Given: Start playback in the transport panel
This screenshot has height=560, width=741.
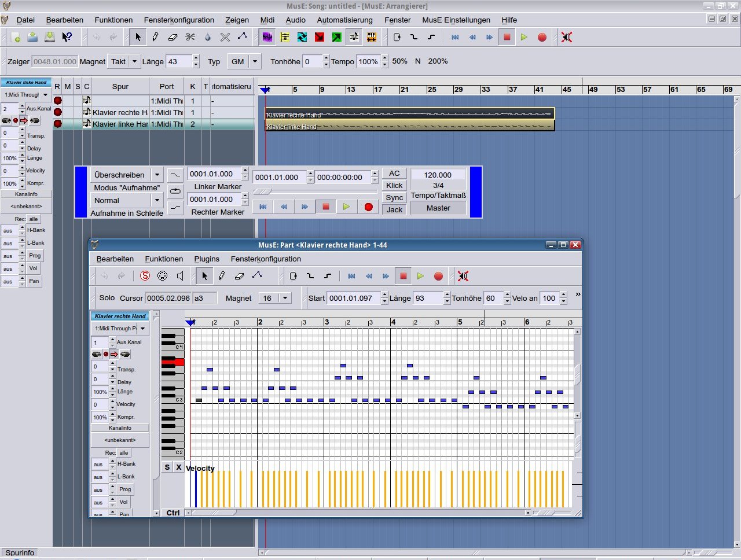Looking at the screenshot, I should 347,207.
